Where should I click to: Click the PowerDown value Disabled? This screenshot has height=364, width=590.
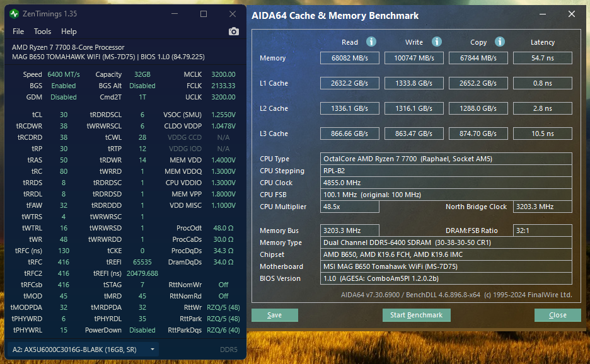142,330
